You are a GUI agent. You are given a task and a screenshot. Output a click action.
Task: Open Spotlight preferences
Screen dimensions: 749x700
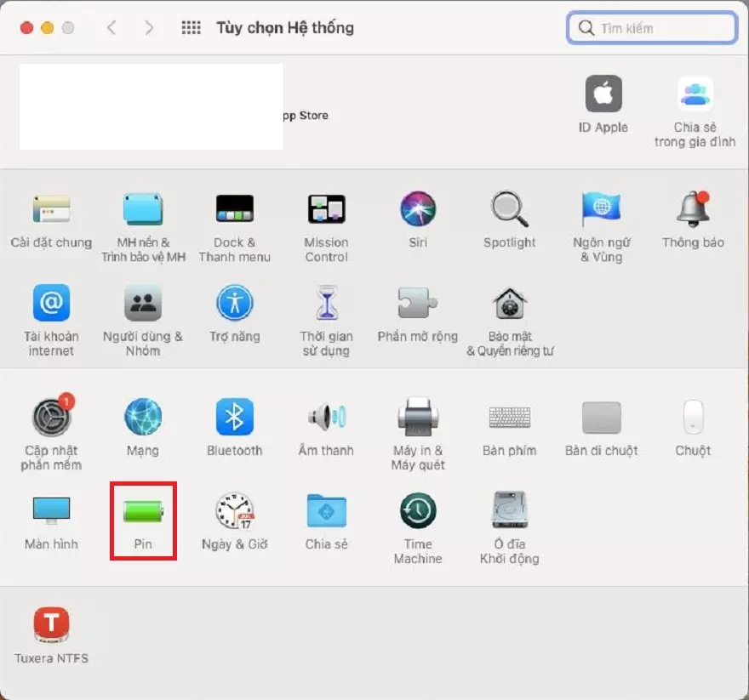[x=509, y=209]
